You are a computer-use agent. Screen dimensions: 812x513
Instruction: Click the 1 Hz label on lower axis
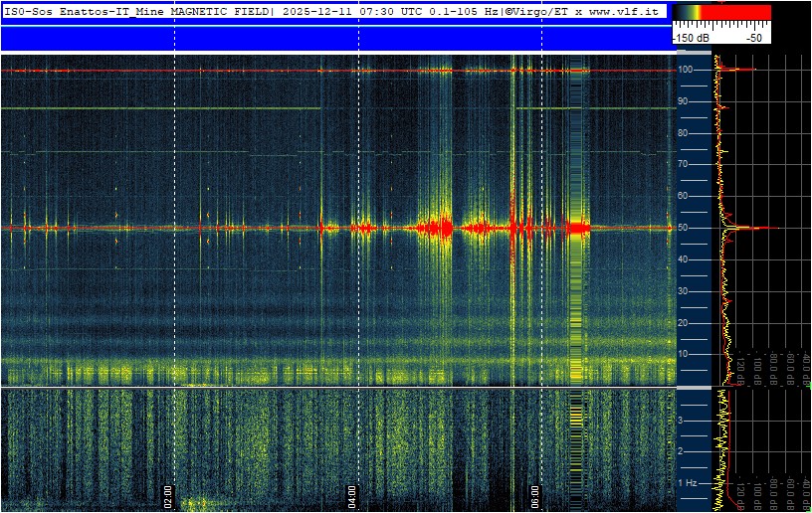[688, 483]
